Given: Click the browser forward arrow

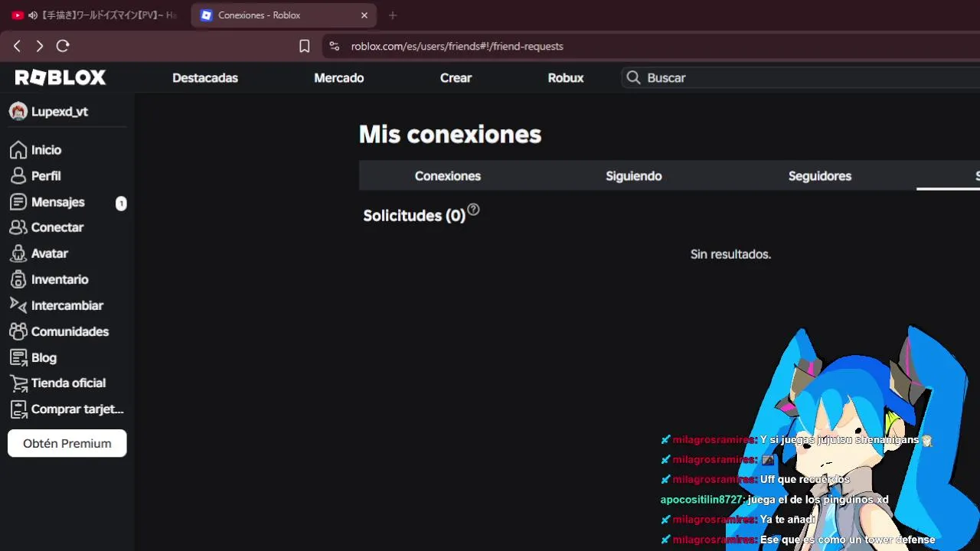Looking at the screenshot, I should (40, 46).
